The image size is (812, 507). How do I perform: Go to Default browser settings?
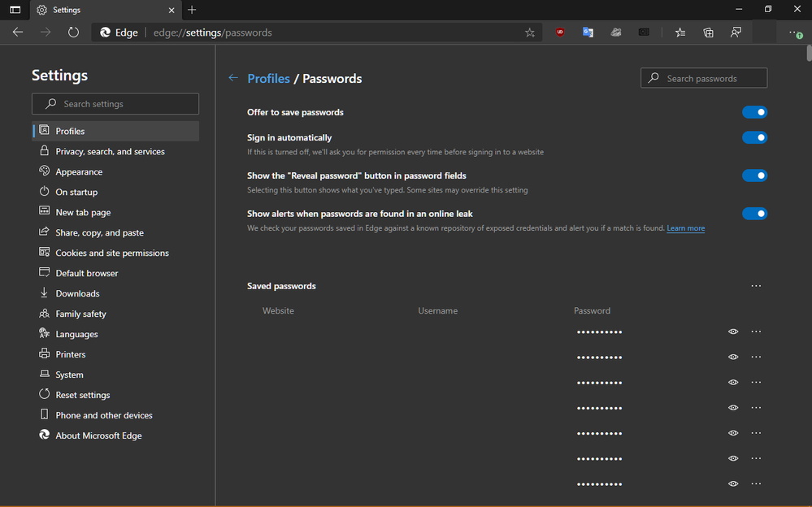pyautogui.click(x=115, y=273)
